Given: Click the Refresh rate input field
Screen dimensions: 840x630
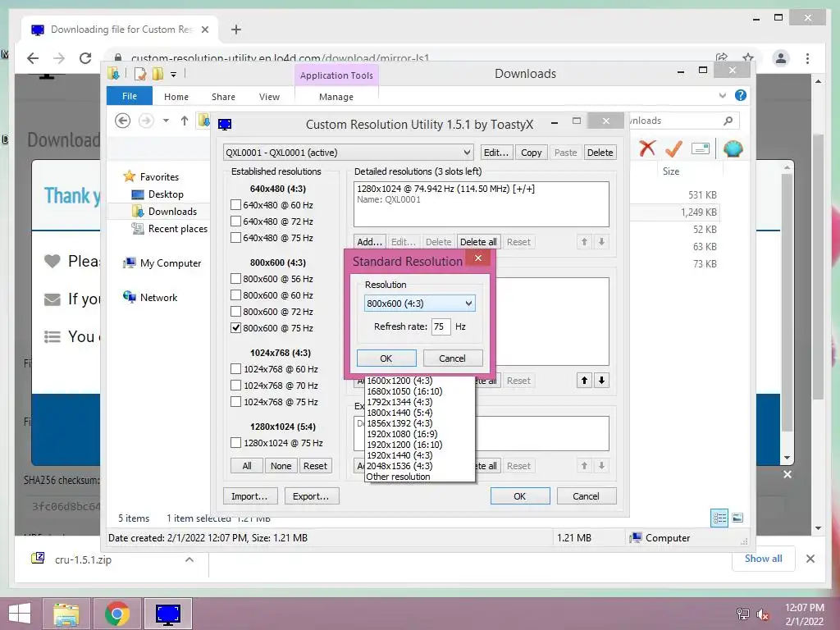Looking at the screenshot, I should point(441,326).
